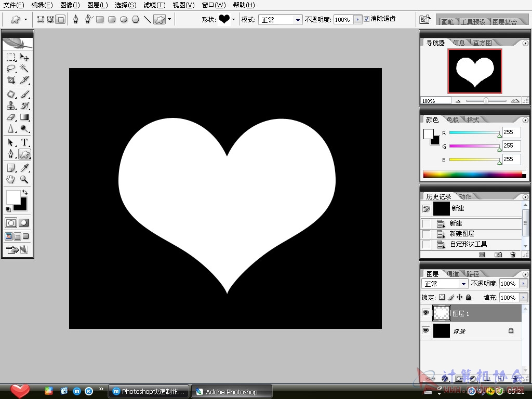Toggle lock transparent pixels
Viewport: 532px width, 399px height.
pyautogui.click(x=442, y=297)
